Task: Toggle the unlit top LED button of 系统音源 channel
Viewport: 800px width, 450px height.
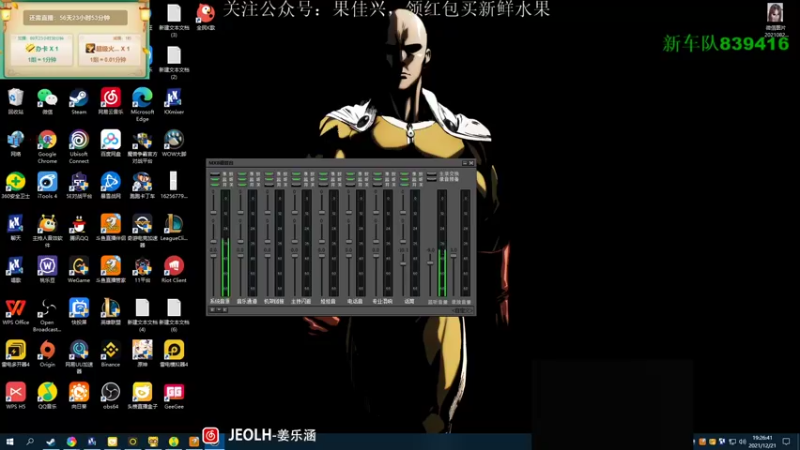Action: (215, 174)
